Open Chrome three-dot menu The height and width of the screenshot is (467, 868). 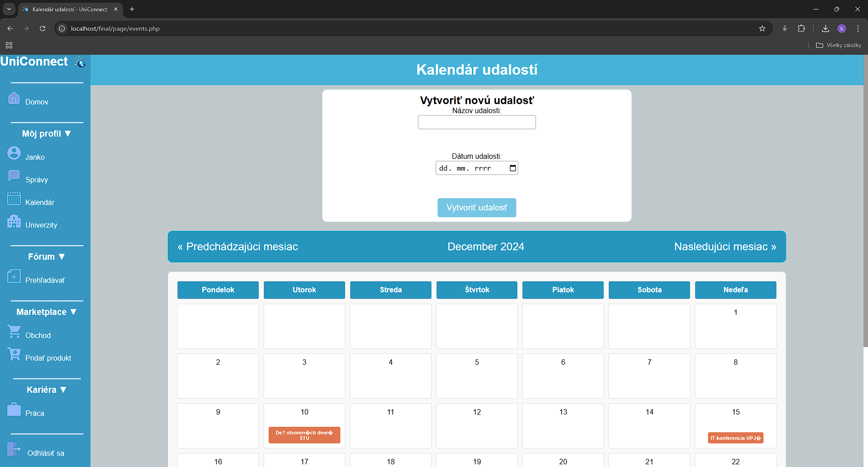tap(858, 29)
